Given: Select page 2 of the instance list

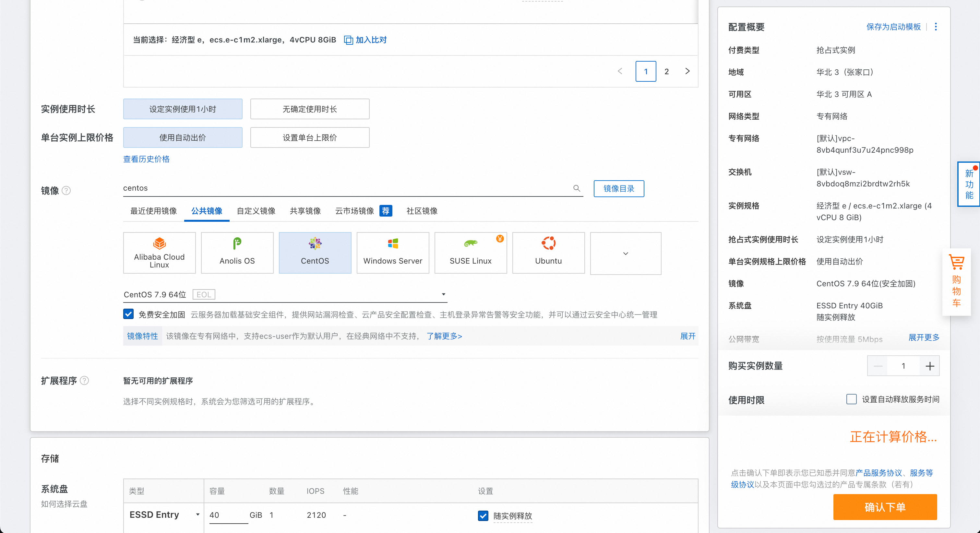Looking at the screenshot, I should [x=666, y=71].
